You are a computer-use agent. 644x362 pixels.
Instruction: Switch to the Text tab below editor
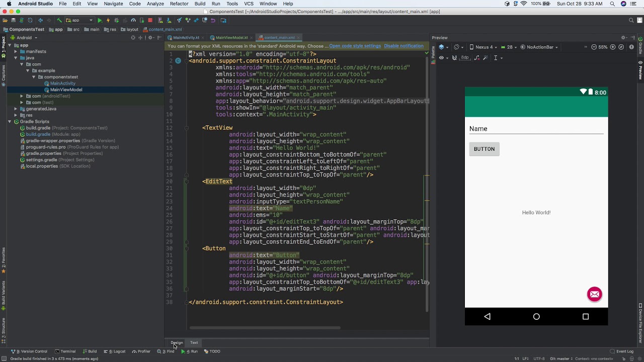pos(194,343)
